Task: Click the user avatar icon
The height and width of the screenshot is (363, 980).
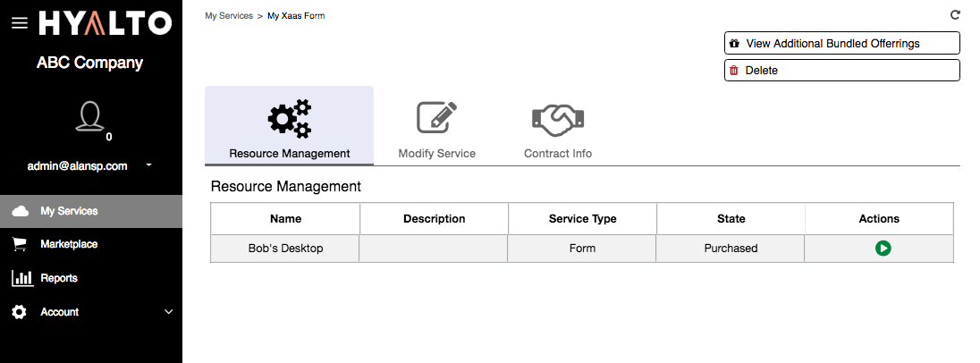Action: [x=89, y=117]
